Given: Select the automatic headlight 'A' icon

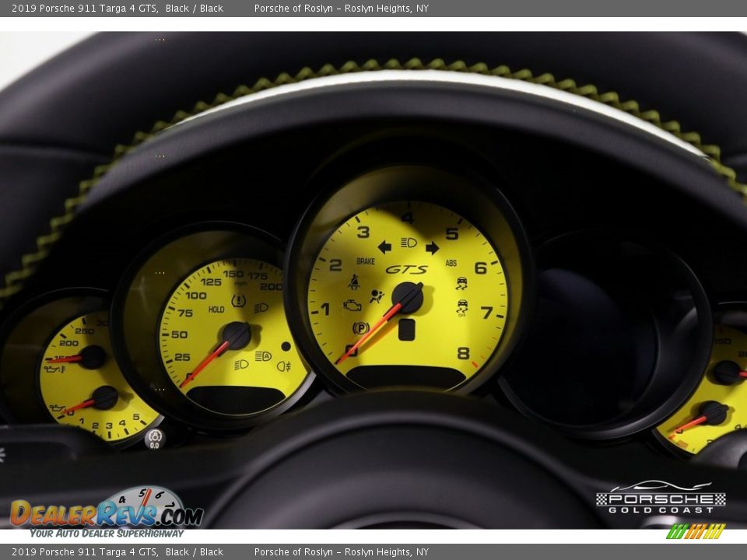Looking at the screenshot, I should point(263,356).
